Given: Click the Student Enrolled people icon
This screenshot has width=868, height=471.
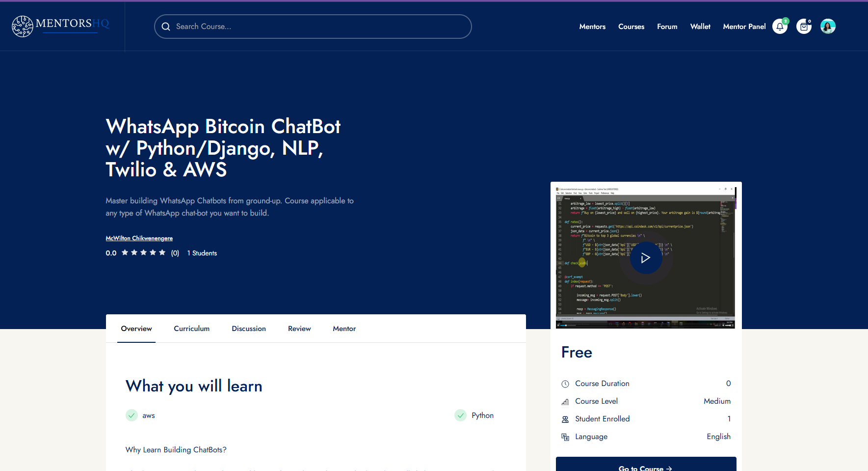Looking at the screenshot, I should pos(565,419).
